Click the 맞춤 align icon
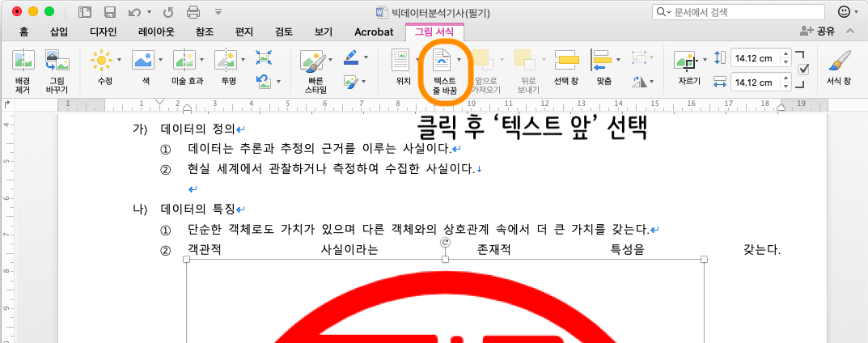The image size is (868, 343). point(602,60)
